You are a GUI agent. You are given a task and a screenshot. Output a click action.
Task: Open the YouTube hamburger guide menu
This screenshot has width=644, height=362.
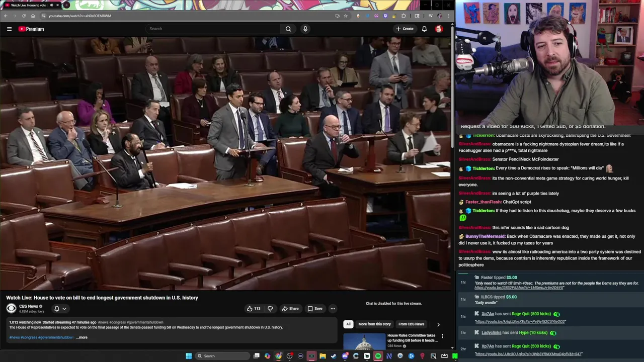coord(9,29)
